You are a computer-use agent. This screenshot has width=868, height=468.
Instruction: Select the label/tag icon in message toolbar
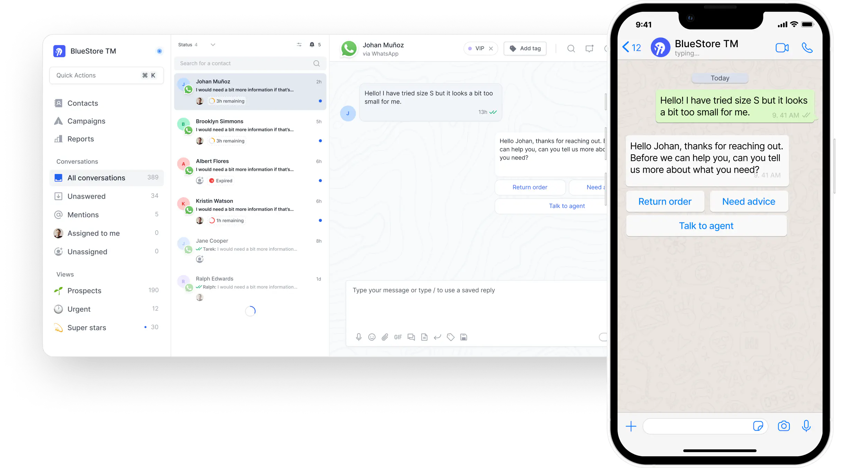(x=450, y=337)
